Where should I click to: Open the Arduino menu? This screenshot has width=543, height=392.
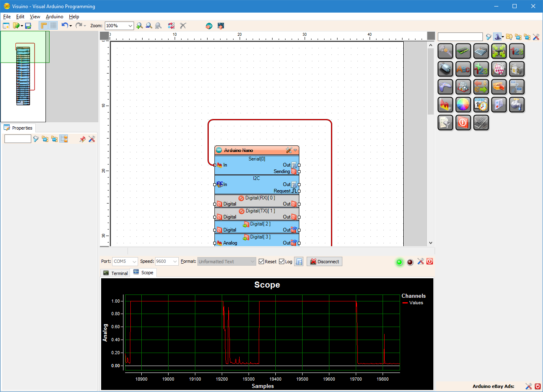54,17
